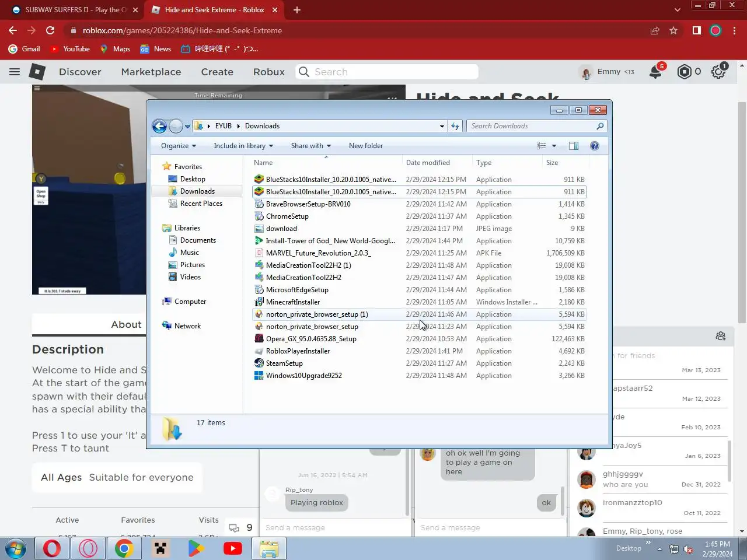Select Videos library
This screenshot has height=560, width=747.
point(190,277)
